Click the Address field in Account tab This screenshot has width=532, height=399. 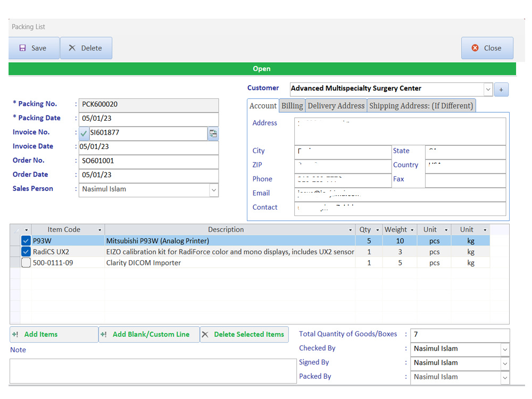(x=400, y=131)
